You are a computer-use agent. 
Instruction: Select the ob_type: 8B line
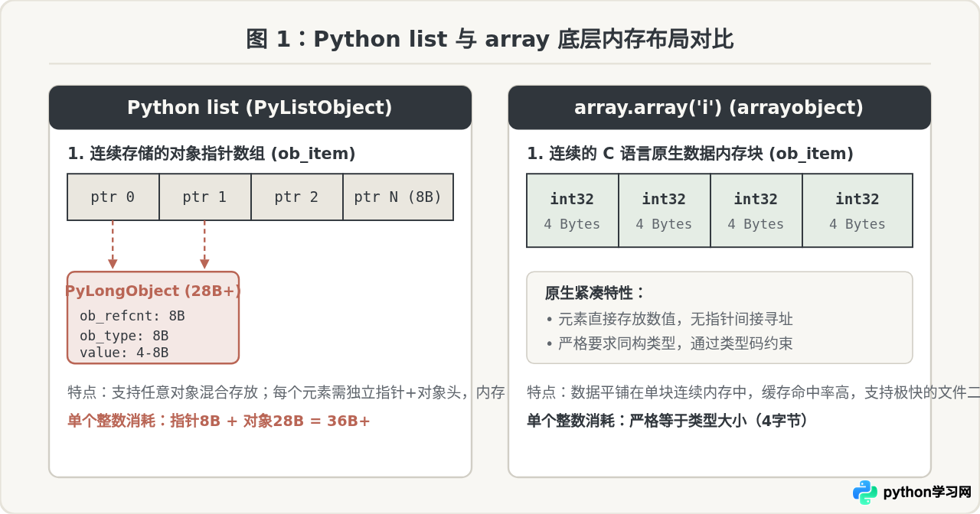[124, 336]
